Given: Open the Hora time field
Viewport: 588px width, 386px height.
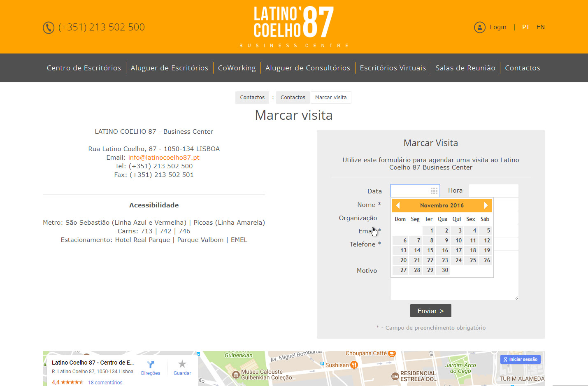Looking at the screenshot, I should click(493, 191).
